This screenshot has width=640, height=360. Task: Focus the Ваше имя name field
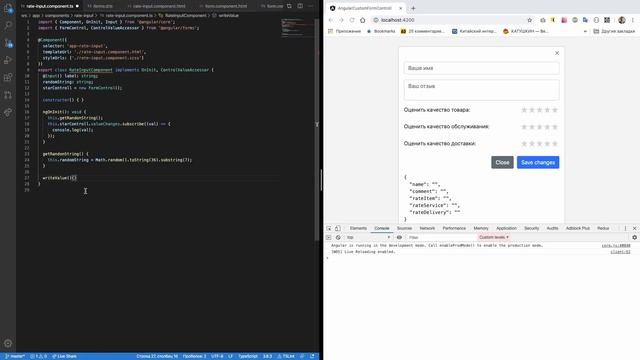pyautogui.click(x=482, y=68)
